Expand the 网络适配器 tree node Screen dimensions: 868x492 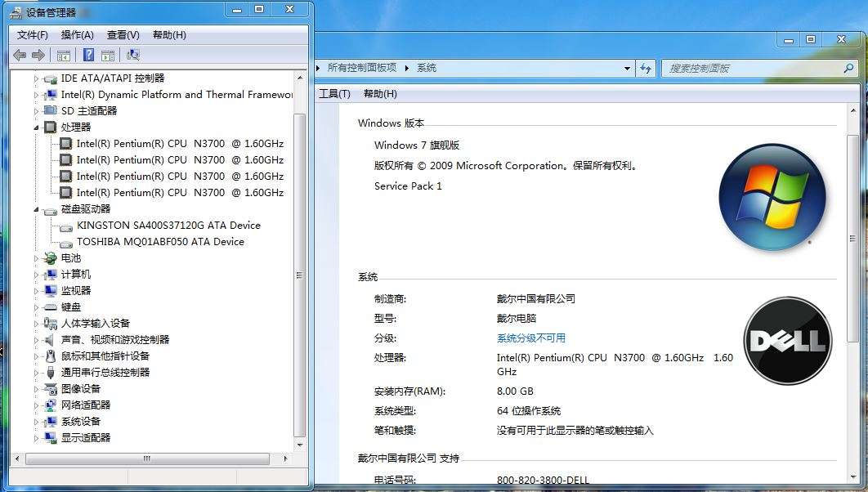tap(37, 405)
